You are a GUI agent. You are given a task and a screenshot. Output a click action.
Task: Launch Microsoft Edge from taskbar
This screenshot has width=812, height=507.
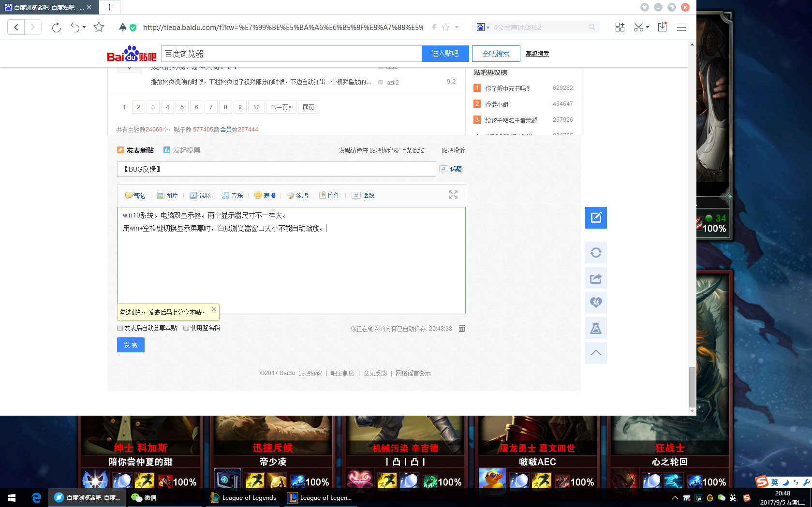[x=36, y=498]
